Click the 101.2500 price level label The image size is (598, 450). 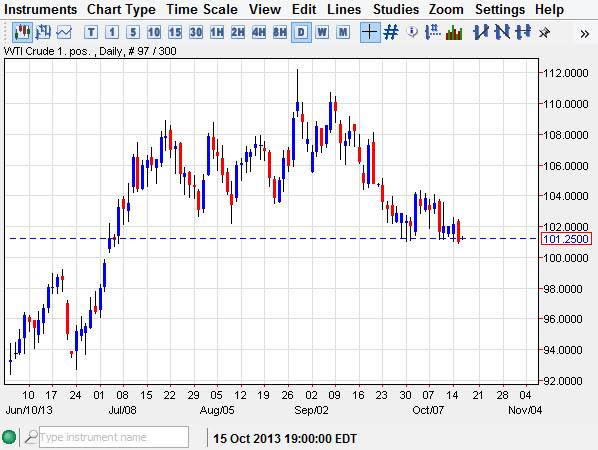[566, 239]
